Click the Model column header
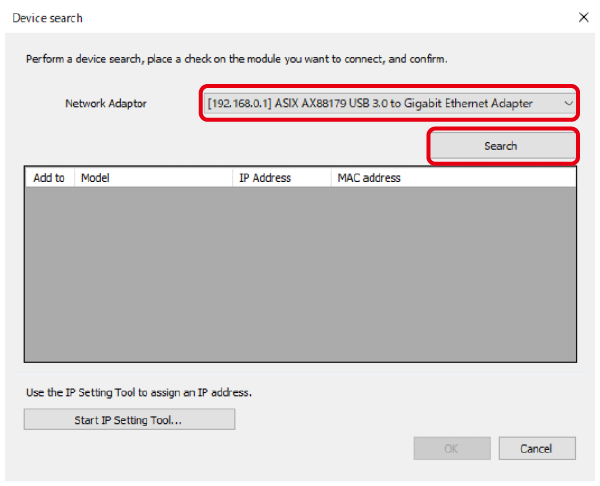 click(x=150, y=178)
